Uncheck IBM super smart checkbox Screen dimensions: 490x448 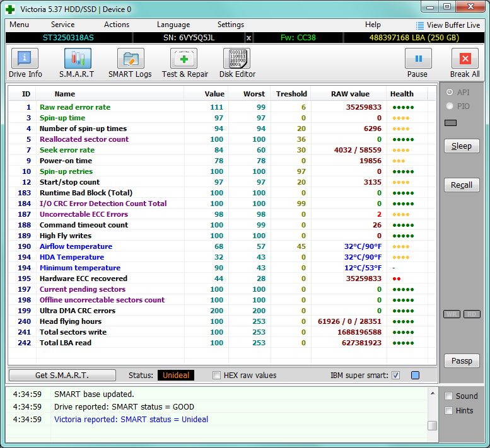(x=395, y=376)
